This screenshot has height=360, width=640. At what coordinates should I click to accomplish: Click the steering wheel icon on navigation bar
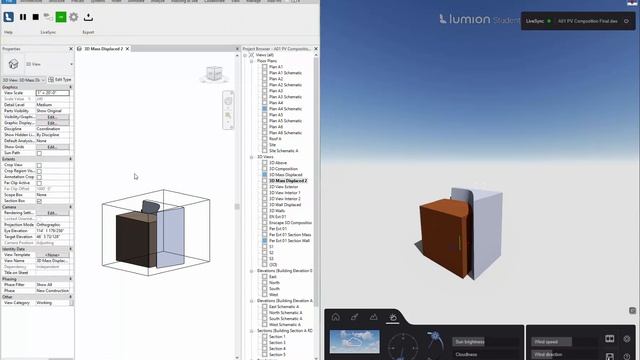pos(228,101)
